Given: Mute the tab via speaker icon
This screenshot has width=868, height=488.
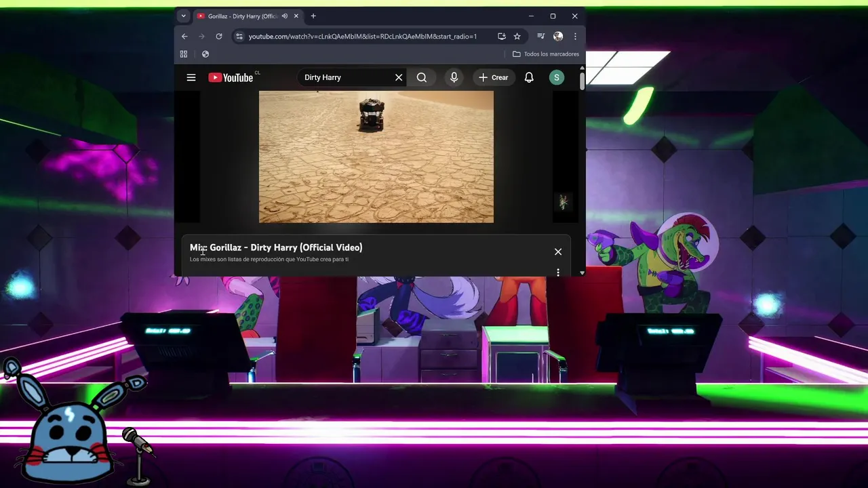Looking at the screenshot, I should (x=285, y=16).
